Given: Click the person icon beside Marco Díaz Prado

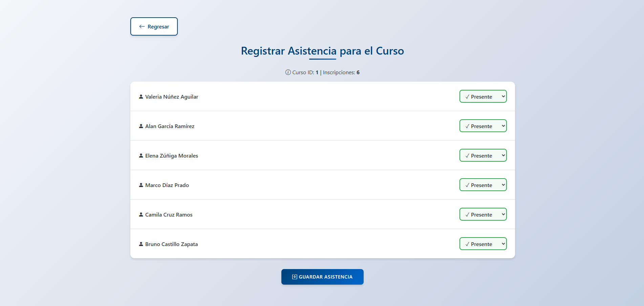Looking at the screenshot, I should [x=141, y=185].
